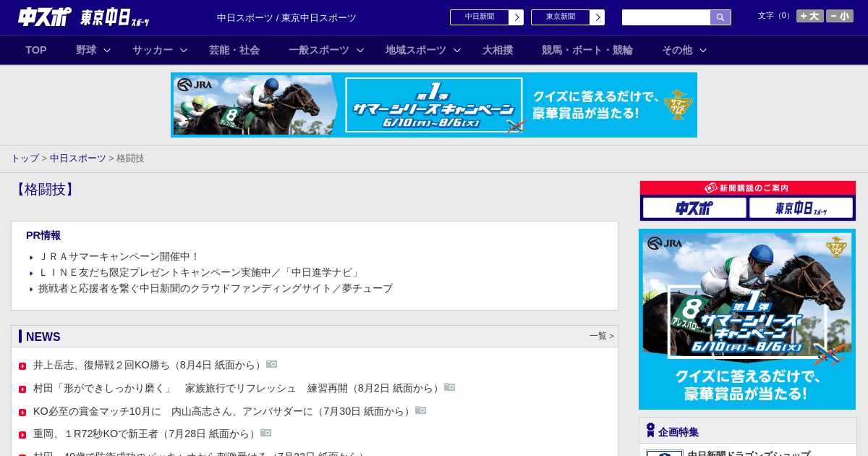Go to TOP in navigation bar

(36, 50)
